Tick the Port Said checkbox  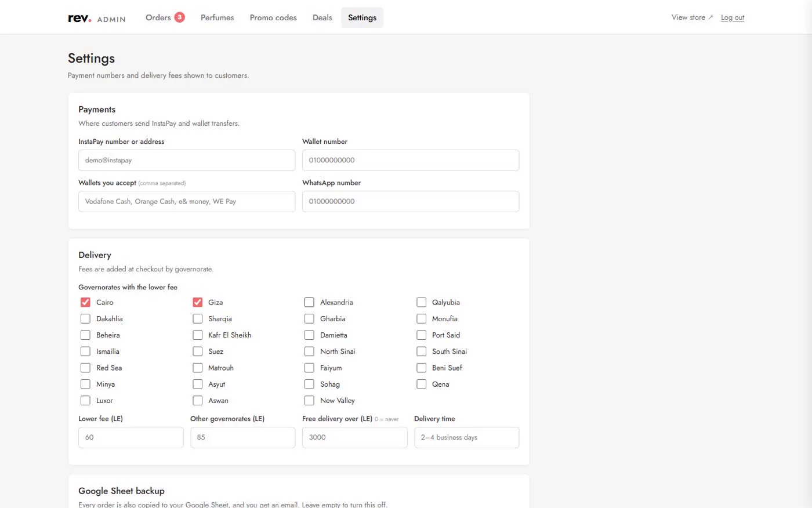[x=422, y=335]
